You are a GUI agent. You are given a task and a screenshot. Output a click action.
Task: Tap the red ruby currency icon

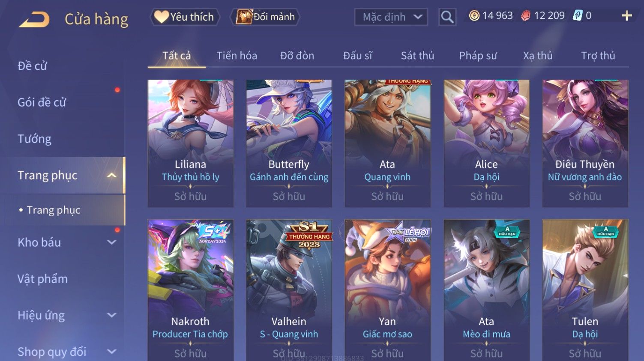coord(526,16)
